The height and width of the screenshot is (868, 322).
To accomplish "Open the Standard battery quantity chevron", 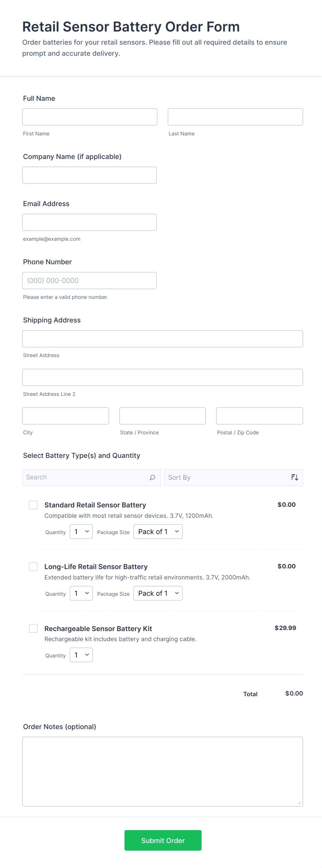I will [88, 531].
